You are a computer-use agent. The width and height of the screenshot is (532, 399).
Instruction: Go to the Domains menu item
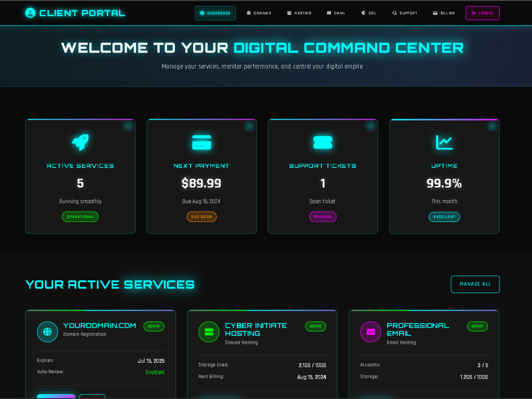point(259,13)
